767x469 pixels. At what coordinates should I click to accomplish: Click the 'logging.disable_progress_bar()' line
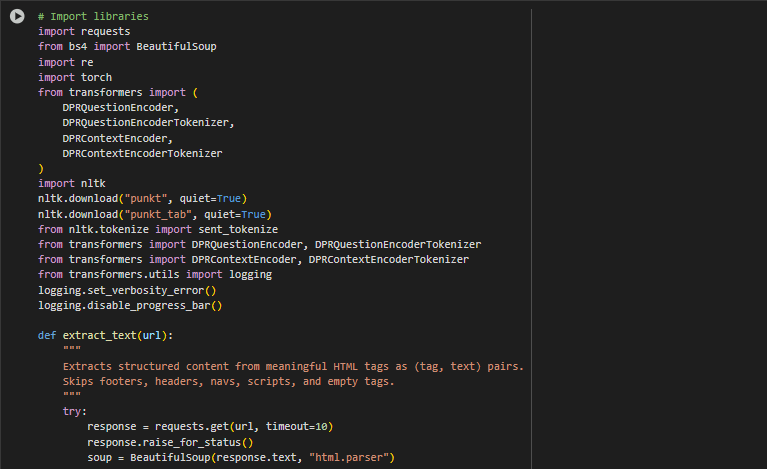coord(130,306)
